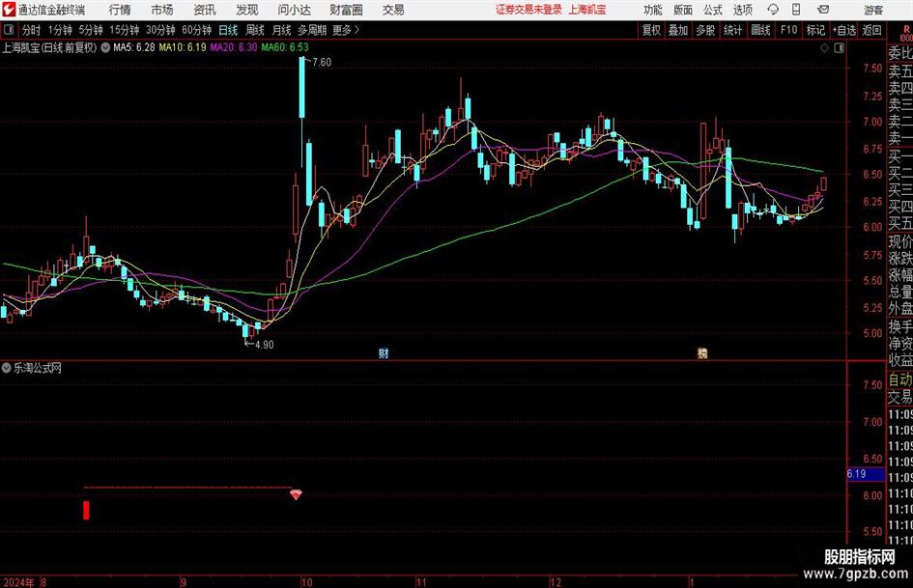This screenshot has width=913, height=588.
Task: Open the 版面 menu
Action: coord(682,10)
